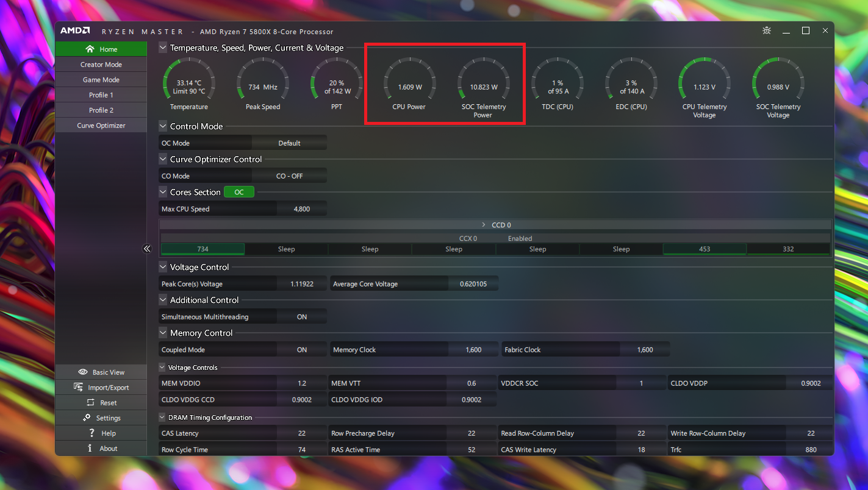Open Basic View via eye icon
Image resolution: width=868 pixels, height=490 pixels.
tap(83, 372)
